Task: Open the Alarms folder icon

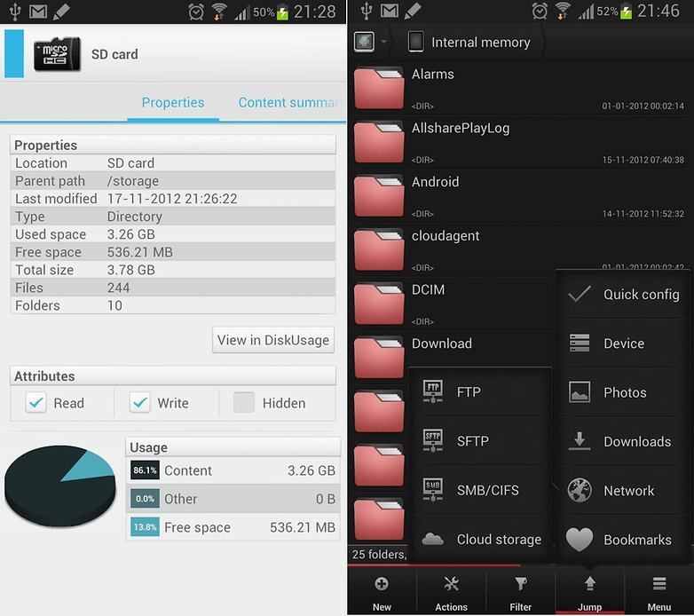Action: click(x=379, y=88)
